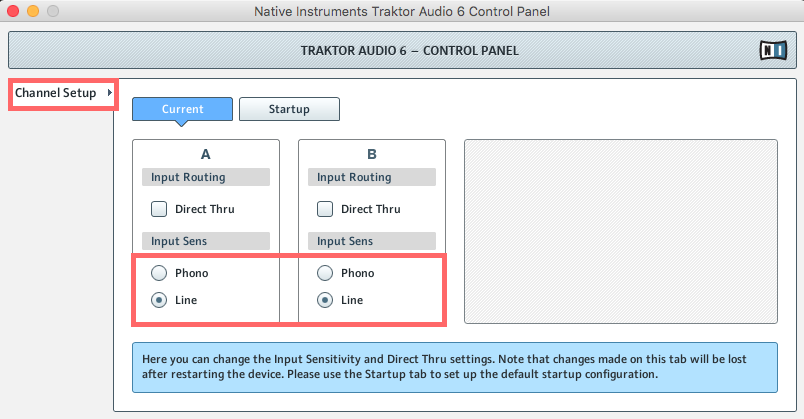Click the disabled zoom window button

53,11
